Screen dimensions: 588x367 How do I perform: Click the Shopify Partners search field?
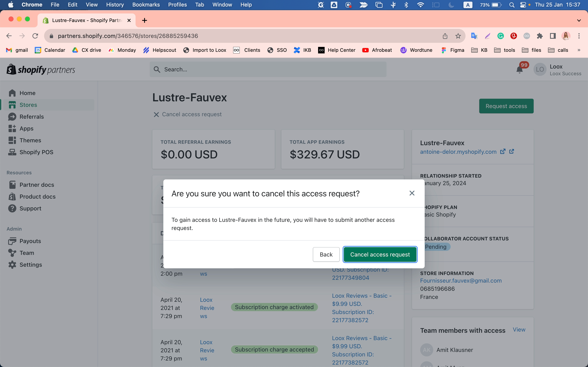coord(268,69)
